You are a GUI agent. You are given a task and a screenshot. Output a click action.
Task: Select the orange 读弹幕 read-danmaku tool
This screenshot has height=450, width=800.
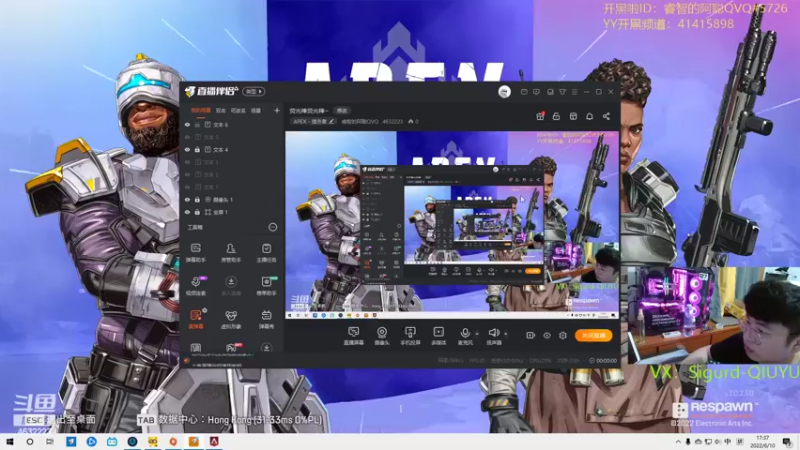pos(195,319)
